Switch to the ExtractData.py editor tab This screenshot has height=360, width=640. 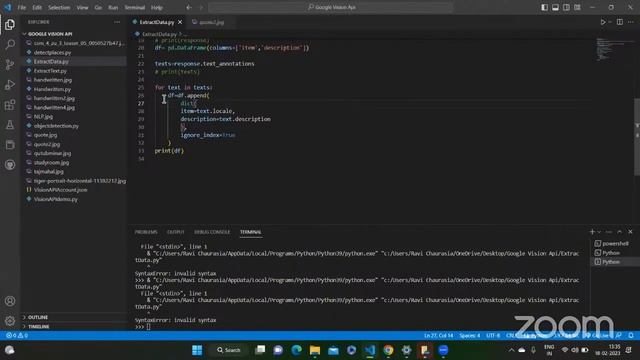[157, 22]
